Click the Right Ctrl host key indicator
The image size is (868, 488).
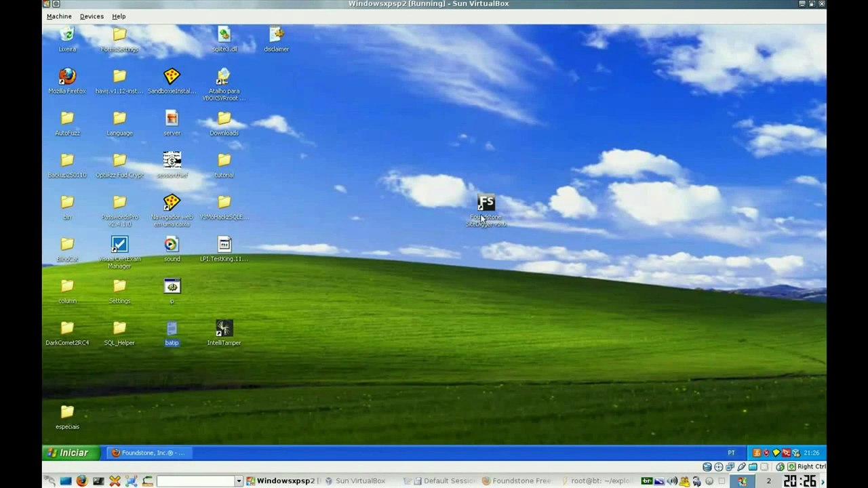tap(811, 466)
